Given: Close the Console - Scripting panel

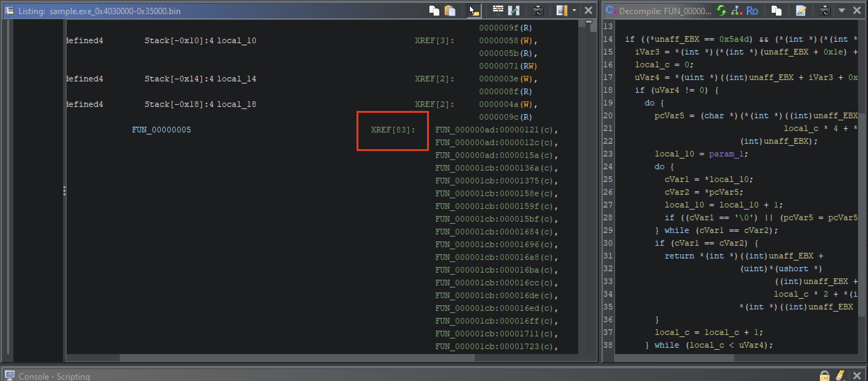Looking at the screenshot, I should (857, 376).
